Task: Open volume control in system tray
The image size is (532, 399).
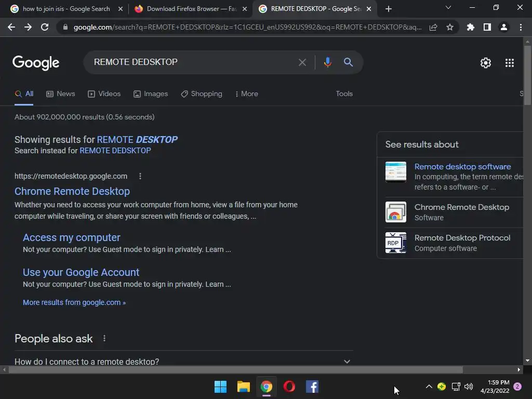Action: pos(469,387)
